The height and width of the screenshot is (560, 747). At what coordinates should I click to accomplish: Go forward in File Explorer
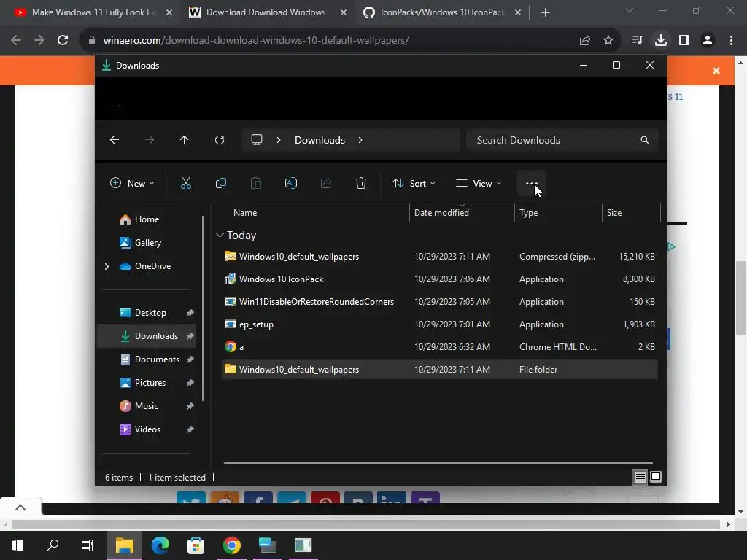pos(150,140)
